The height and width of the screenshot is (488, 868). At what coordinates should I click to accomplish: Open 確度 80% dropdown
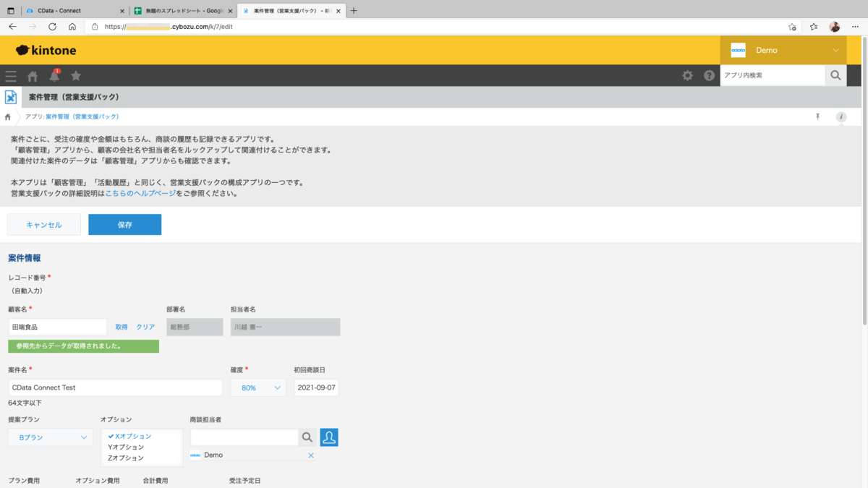point(258,388)
